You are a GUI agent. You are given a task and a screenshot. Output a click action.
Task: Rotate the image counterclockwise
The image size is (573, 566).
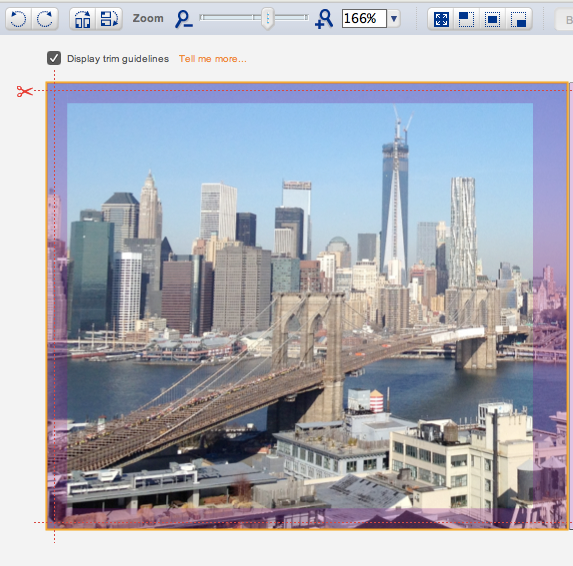[18, 19]
